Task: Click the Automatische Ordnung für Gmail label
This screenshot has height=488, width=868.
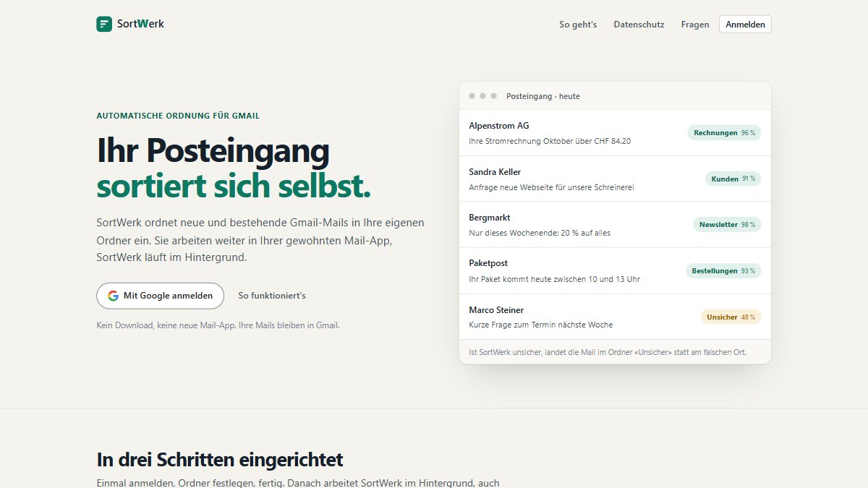Action: click(x=178, y=116)
